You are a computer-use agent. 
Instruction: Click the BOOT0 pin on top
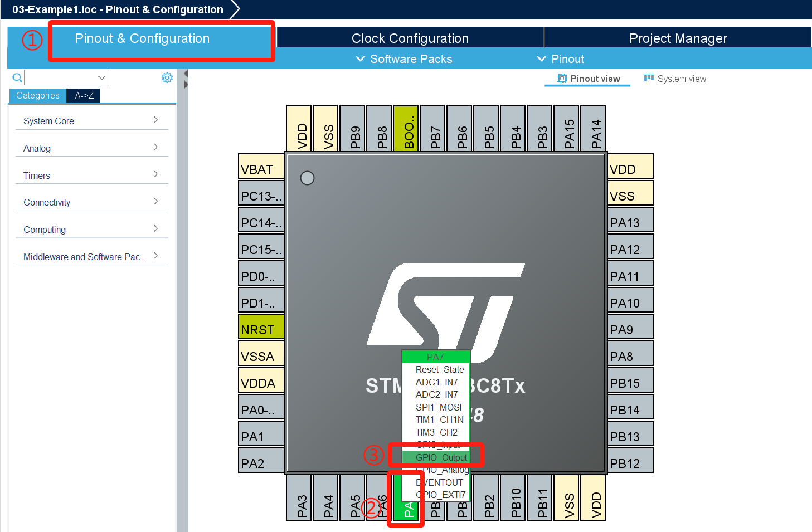(406, 129)
